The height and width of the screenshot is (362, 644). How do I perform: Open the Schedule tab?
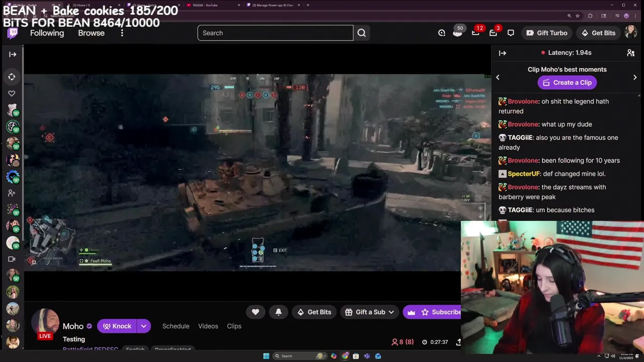(176, 326)
